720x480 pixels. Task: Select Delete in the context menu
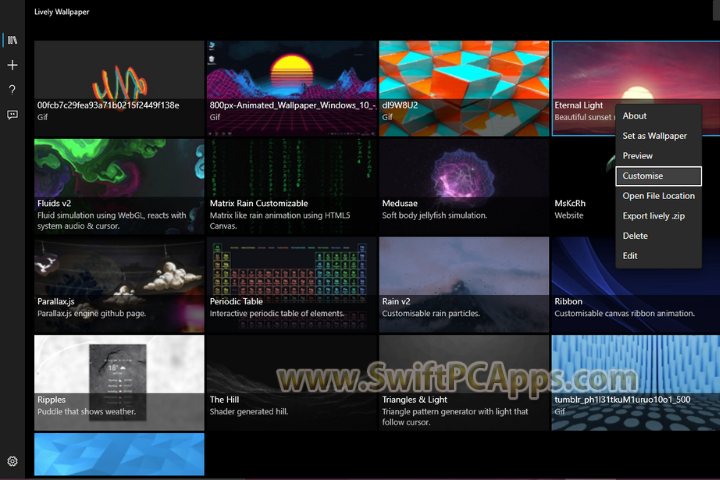click(x=658, y=236)
